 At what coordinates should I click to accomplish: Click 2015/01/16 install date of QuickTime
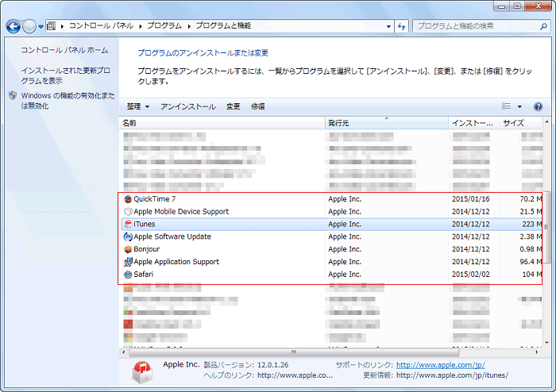[x=470, y=199]
